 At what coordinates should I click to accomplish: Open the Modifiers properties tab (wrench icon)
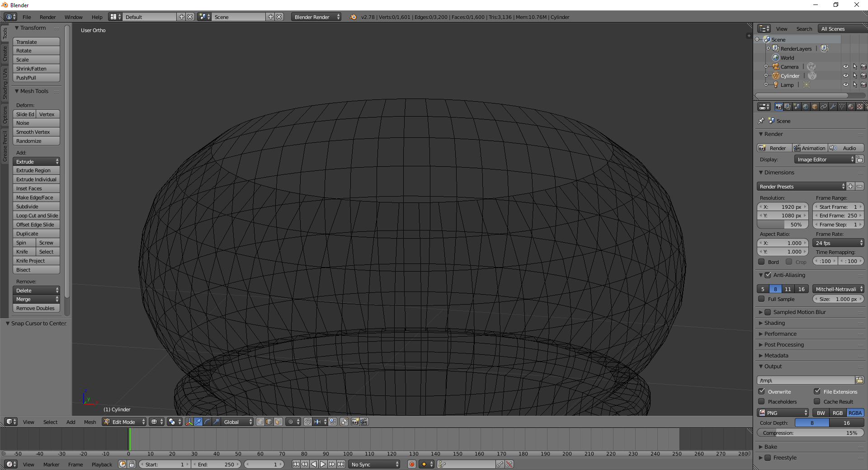[x=833, y=107]
